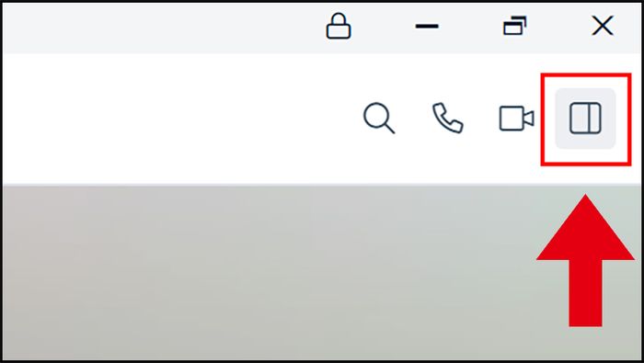
Task: Click the arrowhead of the red arrow
Action: [585, 230]
